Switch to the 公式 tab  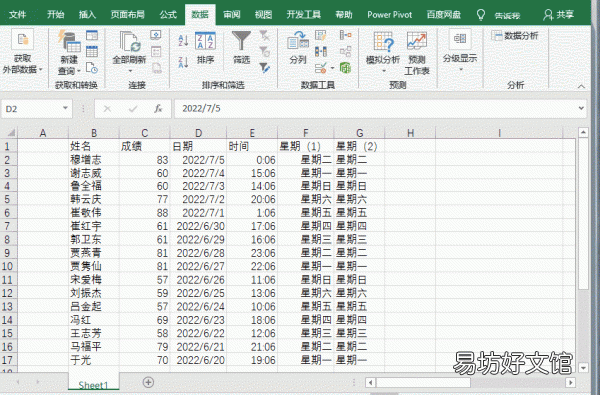coord(168,15)
